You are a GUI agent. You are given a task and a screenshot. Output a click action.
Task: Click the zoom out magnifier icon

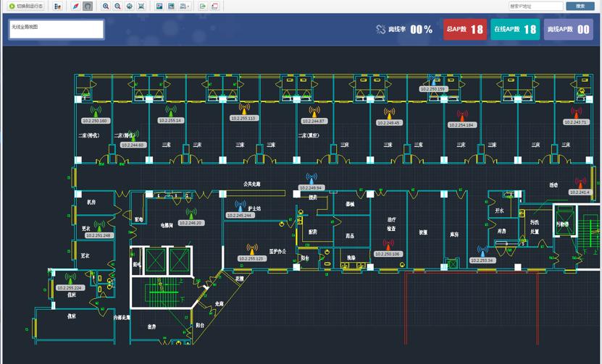pos(117,6)
